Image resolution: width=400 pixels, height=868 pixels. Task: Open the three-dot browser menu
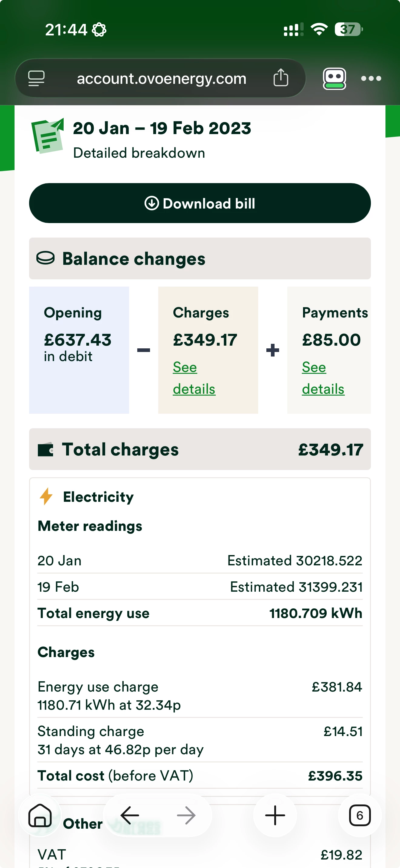[x=371, y=78]
